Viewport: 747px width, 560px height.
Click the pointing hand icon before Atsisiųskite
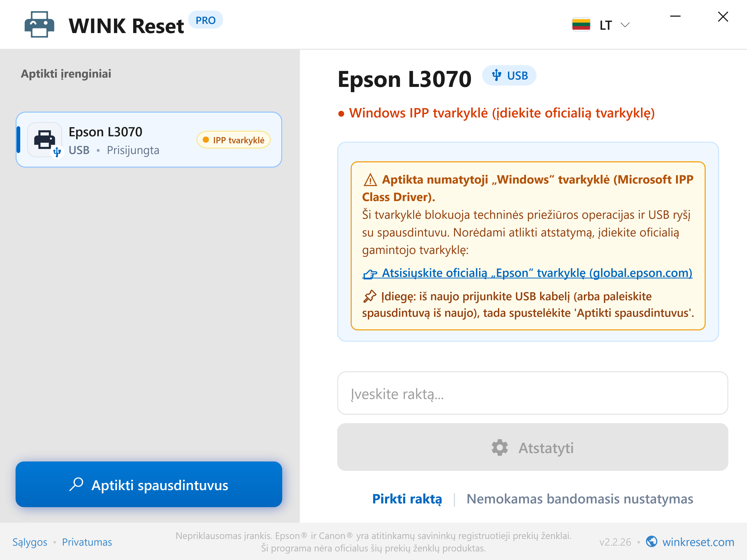370,274
